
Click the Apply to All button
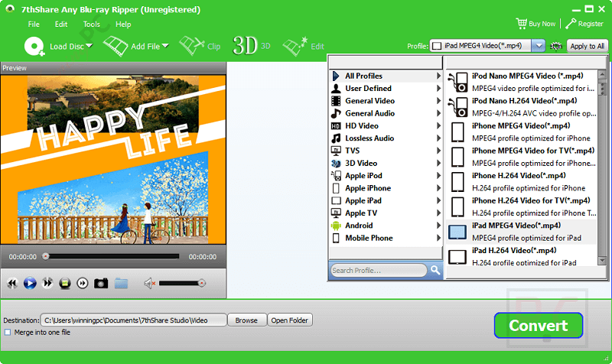pyautogui.click(x=587, y=46)
